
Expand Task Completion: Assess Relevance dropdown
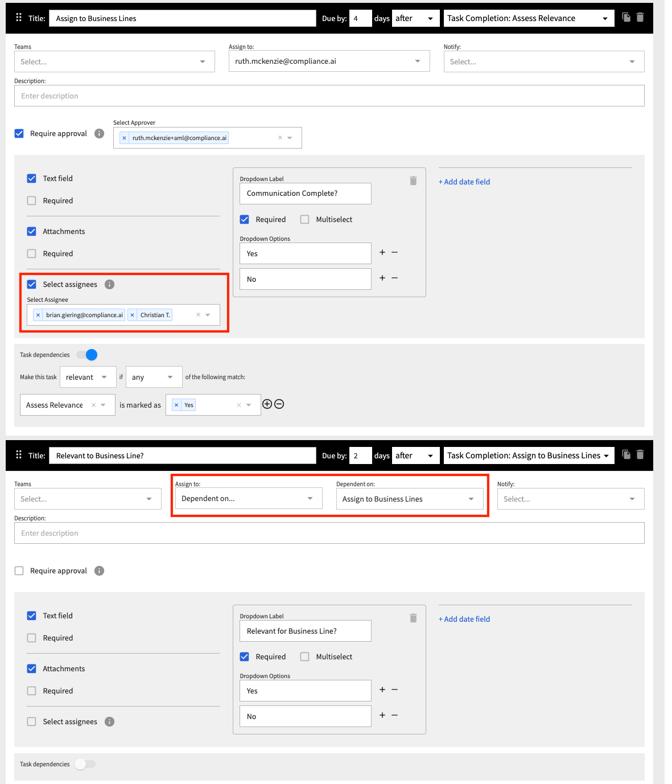[x=528, y=18]
